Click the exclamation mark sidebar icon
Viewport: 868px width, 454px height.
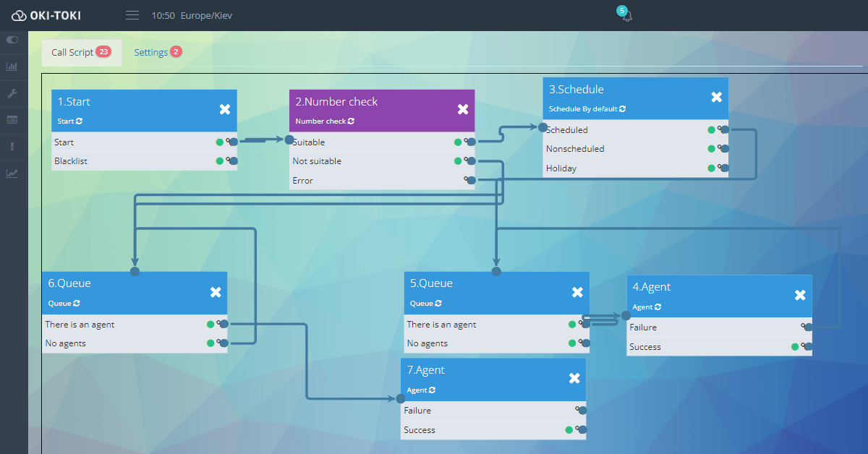click(12, 147)
